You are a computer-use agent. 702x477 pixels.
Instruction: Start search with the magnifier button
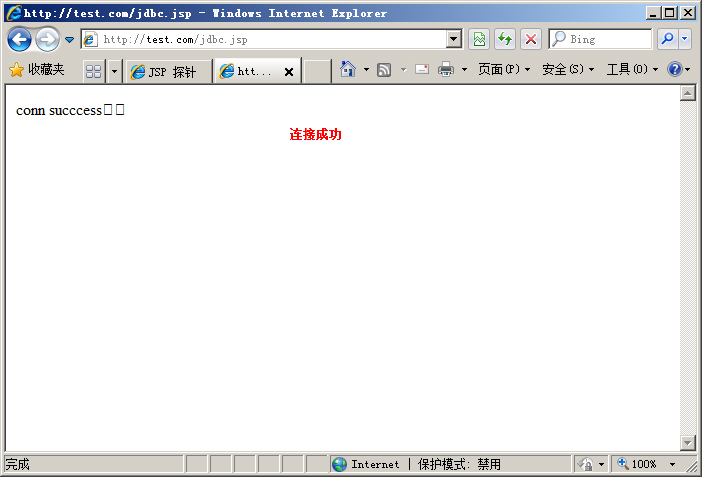pyautogui.click(x=668, y=39)
